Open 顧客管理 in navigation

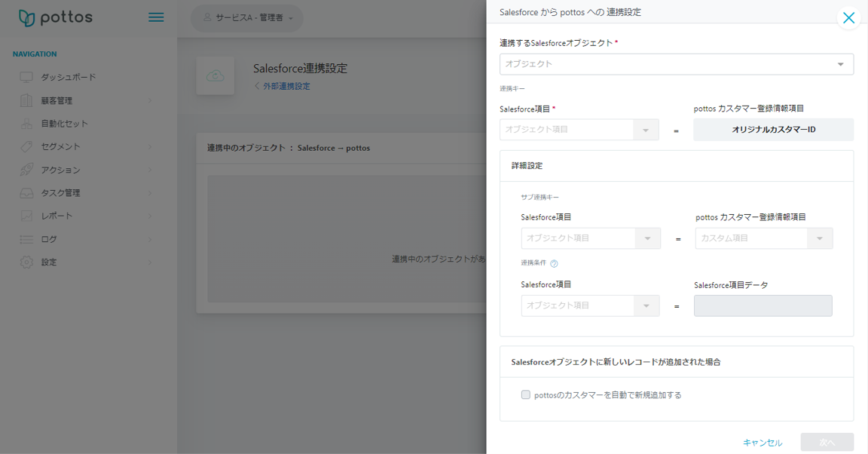point(57,100)
